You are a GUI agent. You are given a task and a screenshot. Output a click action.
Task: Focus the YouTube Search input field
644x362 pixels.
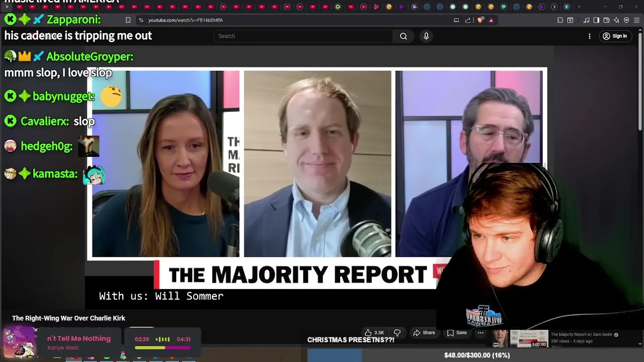pyautogui.click(x=303, y=36)
